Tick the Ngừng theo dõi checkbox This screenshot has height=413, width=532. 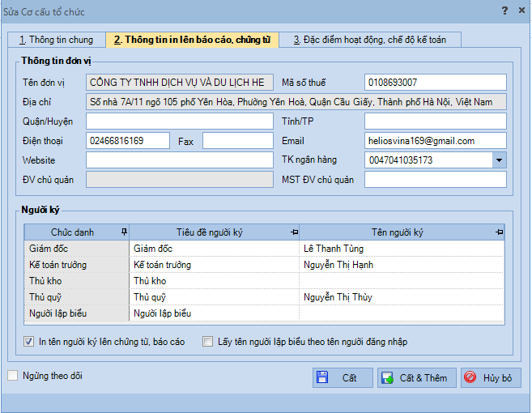(x=13, y=375)
